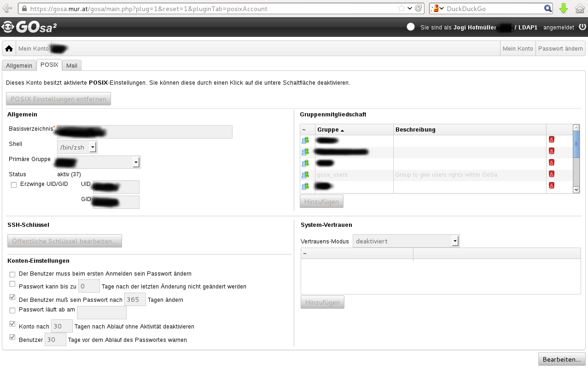Click the logout power icon
Viewport: 588px width, 375px height.
tap(582, 27)
